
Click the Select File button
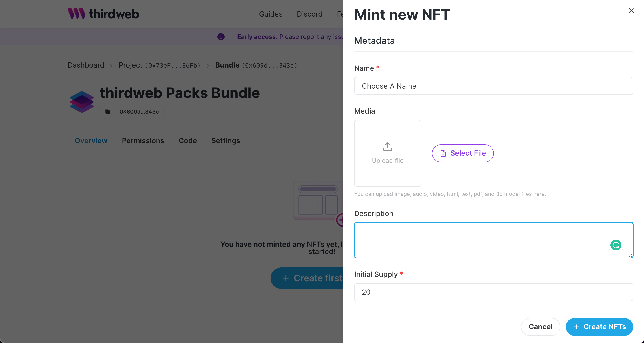[463, 153]
